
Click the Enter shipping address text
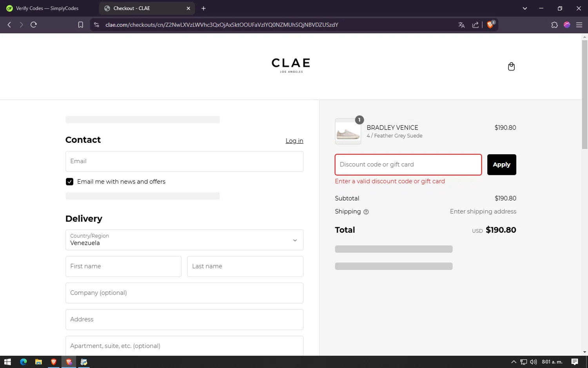483,211
